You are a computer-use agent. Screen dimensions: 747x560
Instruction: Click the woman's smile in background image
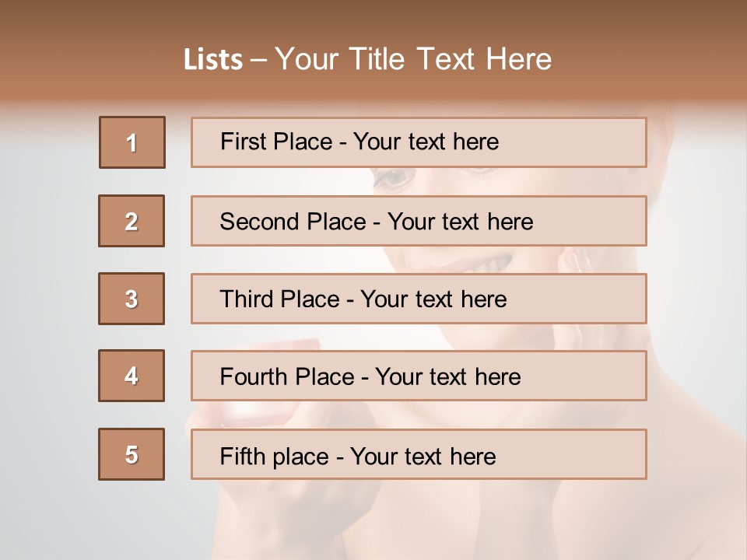pyautogui.click(x=486, y=263)
